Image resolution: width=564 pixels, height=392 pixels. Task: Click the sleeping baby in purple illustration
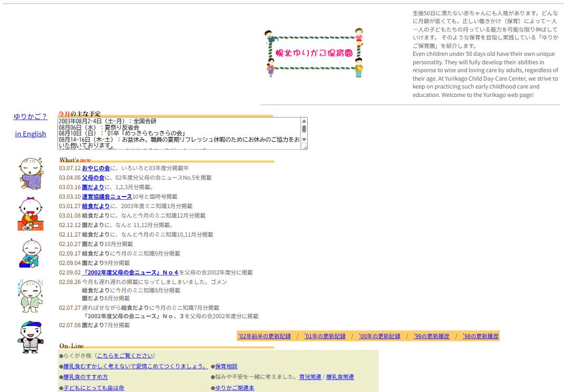coord(31,173)
